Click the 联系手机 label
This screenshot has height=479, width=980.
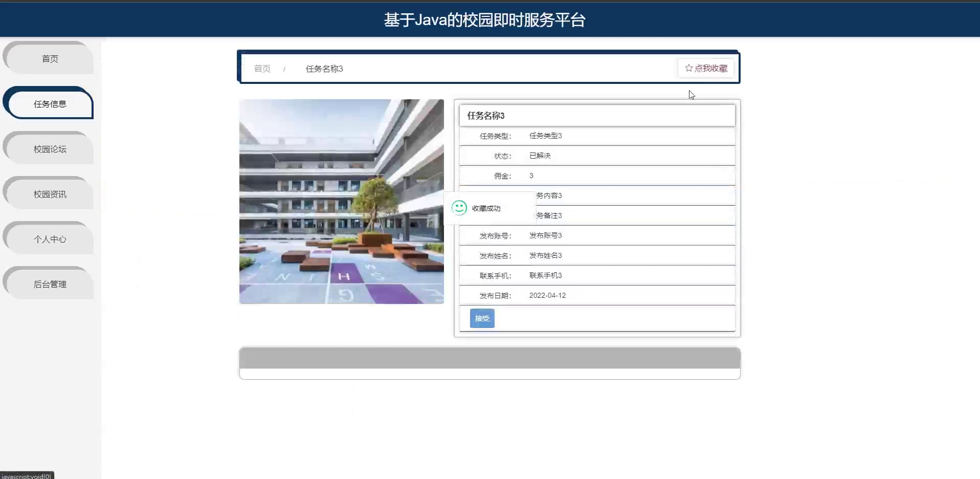[495, 276]
